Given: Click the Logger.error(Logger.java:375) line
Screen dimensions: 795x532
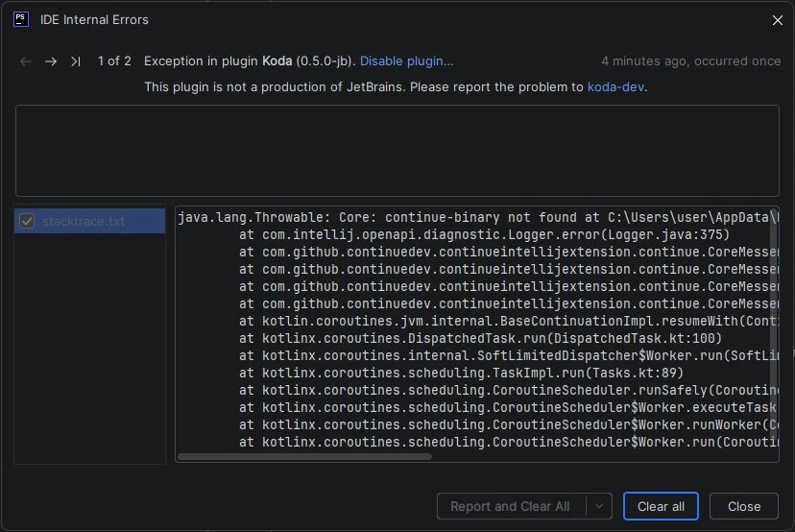Looking at the screenshot, I should [x=484, y=235].
